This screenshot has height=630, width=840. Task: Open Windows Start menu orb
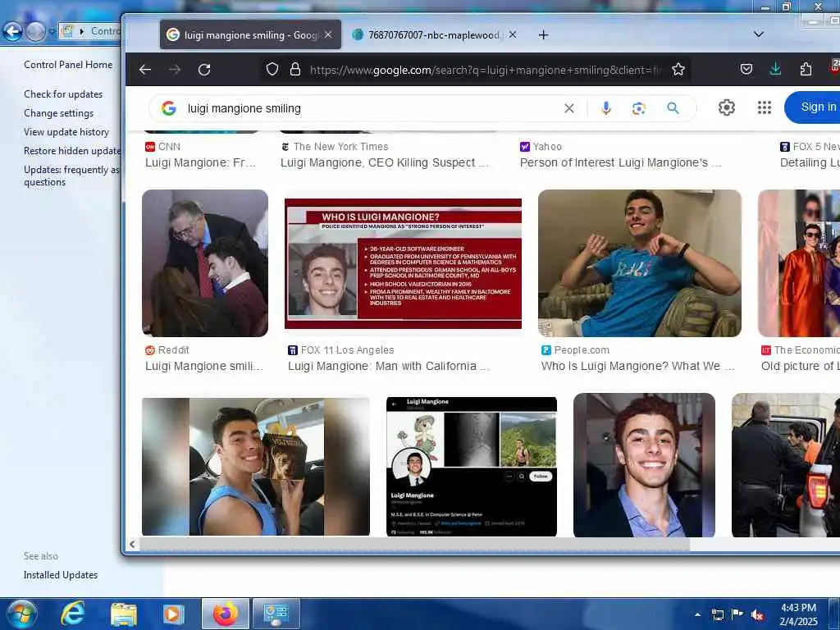22,614
